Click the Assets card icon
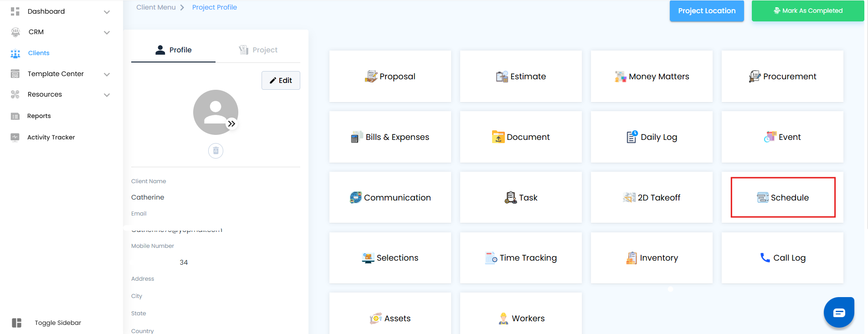 (376, 318)
